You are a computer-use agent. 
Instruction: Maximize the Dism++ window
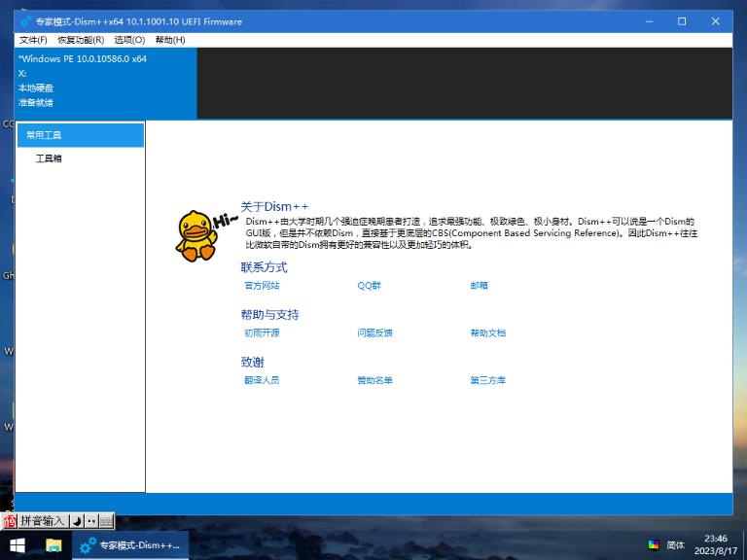click(x=682, y=21)
